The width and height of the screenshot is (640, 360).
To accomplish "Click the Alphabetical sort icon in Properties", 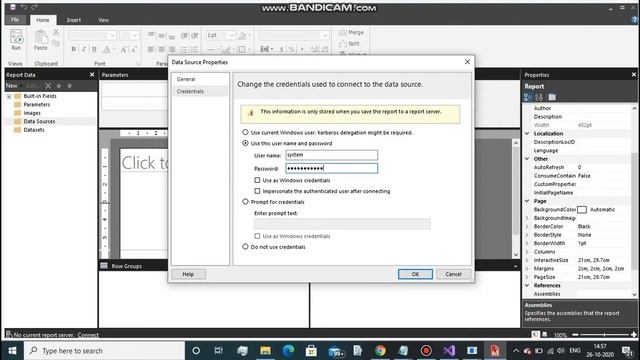I will [x=539, y=97].
